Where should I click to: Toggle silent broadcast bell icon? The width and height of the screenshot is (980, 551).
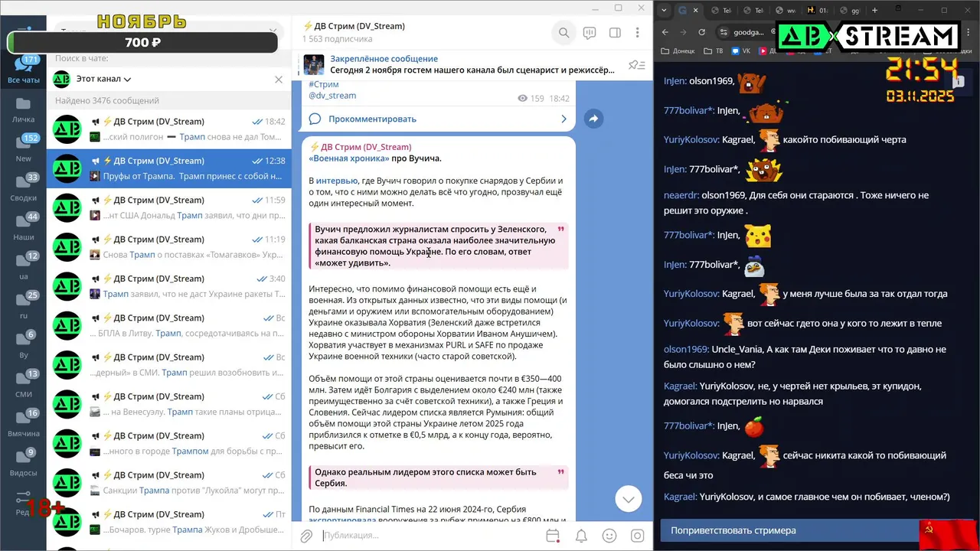[581, 536]
